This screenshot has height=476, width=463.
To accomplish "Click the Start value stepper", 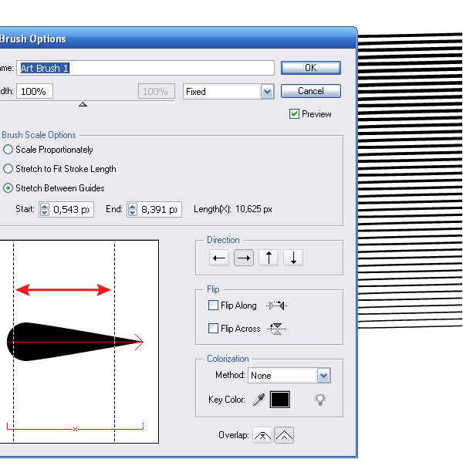I will [45, 210].
